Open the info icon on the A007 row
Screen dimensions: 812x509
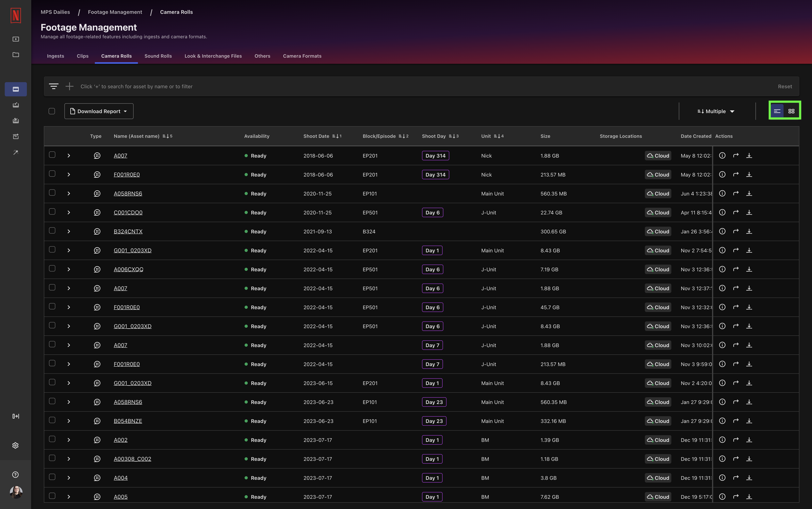click(x=722, y=155)
